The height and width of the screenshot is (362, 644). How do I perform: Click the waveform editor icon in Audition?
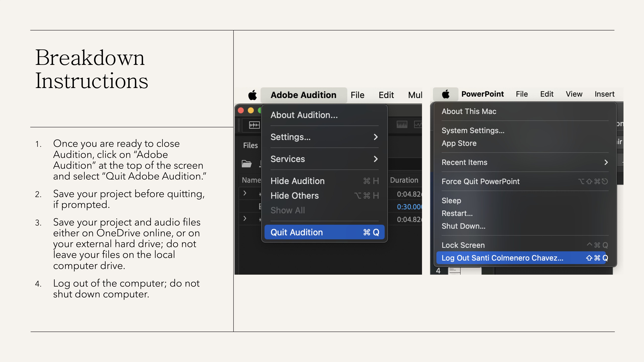pyautogui.click(x=254, y=125)
